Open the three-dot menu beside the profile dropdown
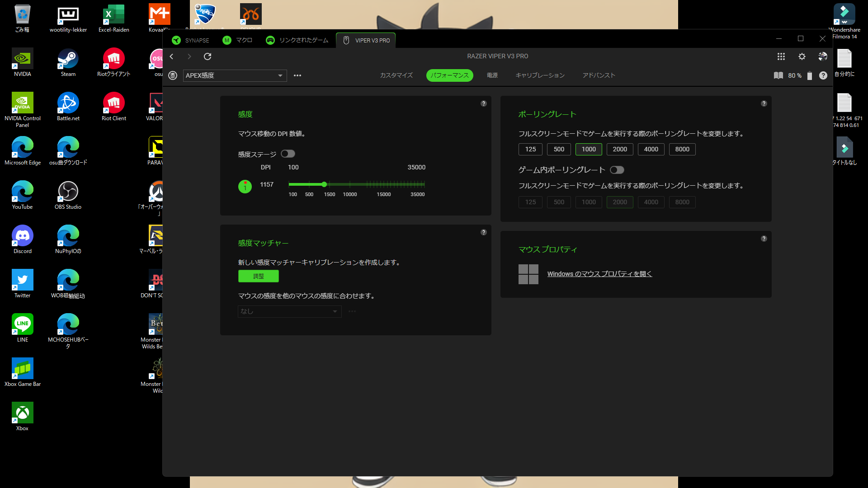Image resolution: width=868 pixels, height=488 pixels. tap(297, 75)
